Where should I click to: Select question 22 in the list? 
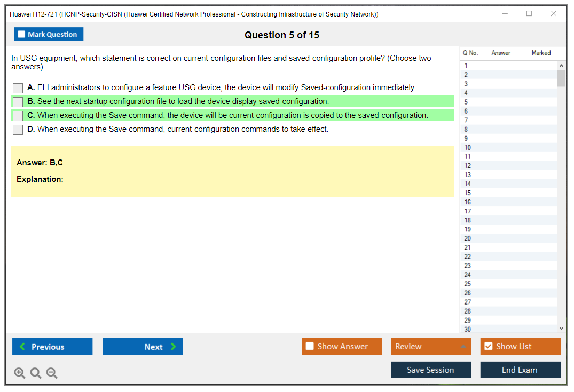(x=468, y=257)
